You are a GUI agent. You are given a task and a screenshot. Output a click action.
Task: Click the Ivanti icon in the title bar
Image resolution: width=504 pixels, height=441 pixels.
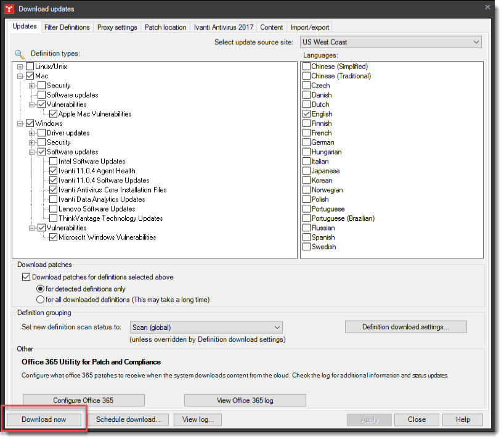click(x=9, y=9)
